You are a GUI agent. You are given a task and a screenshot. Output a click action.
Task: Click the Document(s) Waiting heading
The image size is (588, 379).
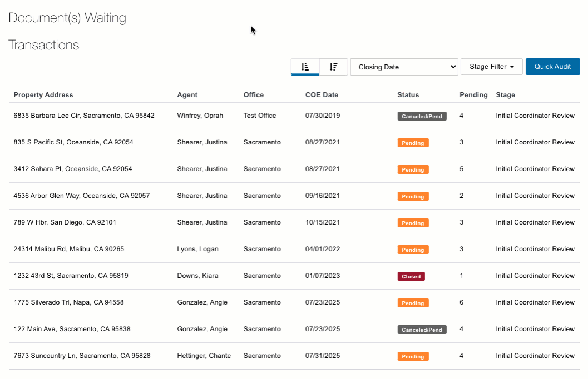[x=67, y=18]
